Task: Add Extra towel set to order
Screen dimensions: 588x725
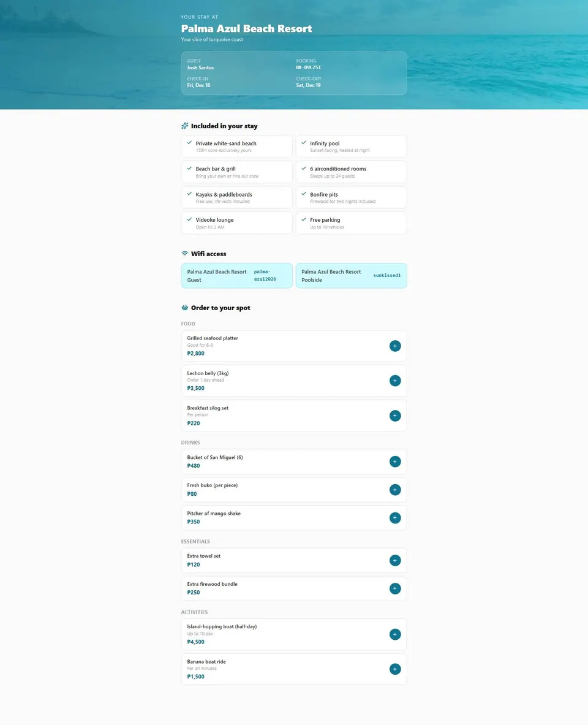Action: (395, 560)
